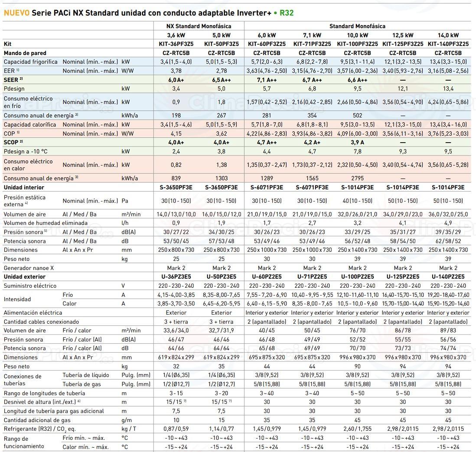Click the 'Rango de funcionamiento' row label

(24, 442)
